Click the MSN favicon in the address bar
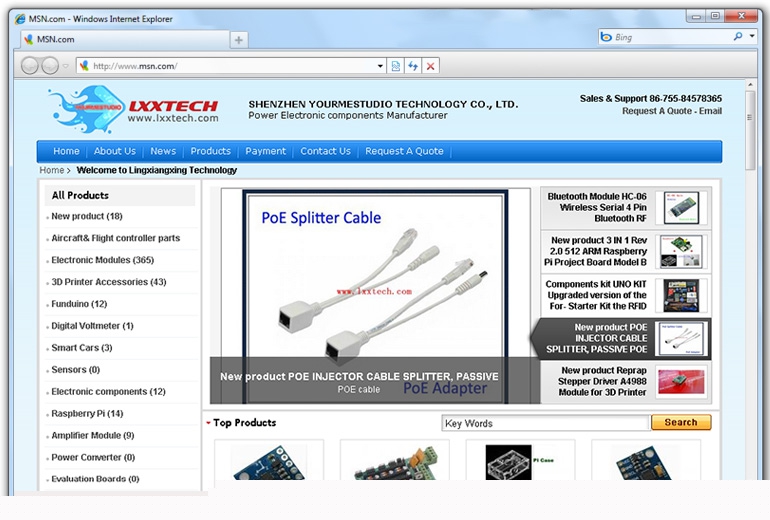770x520 pixels. 84,66
